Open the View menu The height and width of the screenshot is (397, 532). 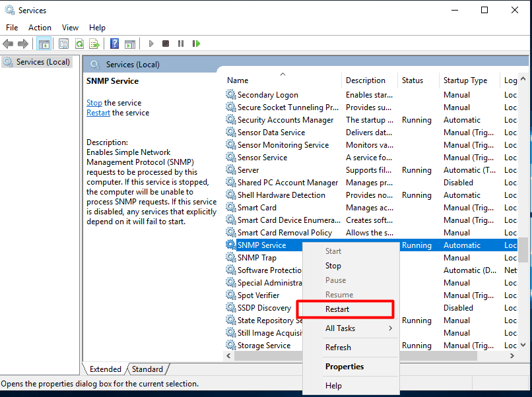[70, 28]
